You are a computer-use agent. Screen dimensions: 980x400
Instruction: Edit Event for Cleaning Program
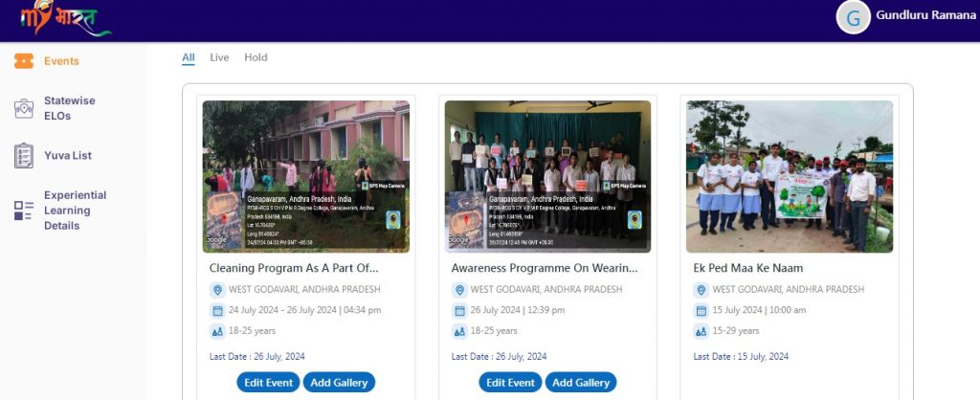point(268,383)
